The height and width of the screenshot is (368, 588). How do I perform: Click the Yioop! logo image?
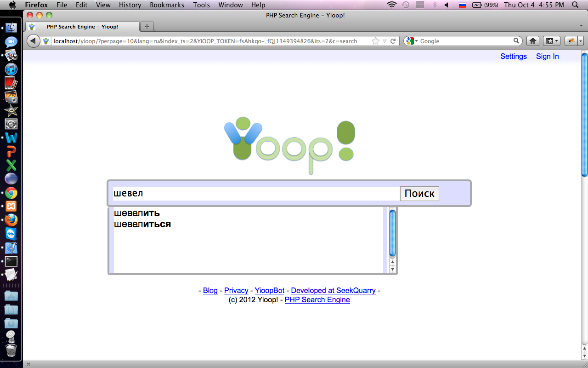(290, 147)
